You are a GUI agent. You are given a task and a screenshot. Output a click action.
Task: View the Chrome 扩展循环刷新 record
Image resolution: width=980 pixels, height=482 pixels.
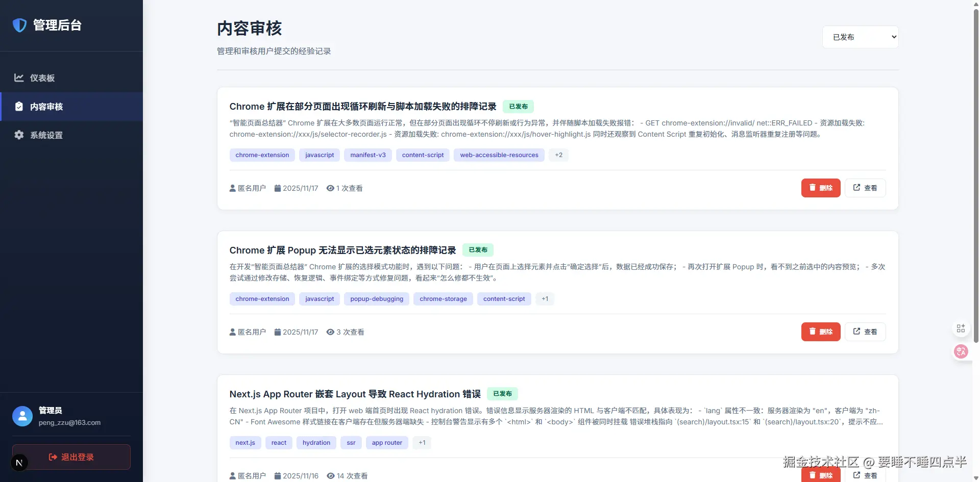pyautogui.click(x=865, y=188)
